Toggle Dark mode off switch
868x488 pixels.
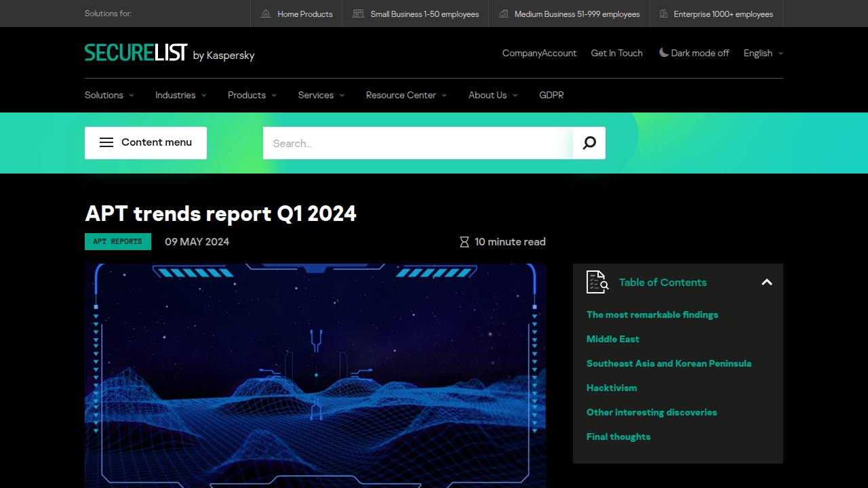[694, 53]
